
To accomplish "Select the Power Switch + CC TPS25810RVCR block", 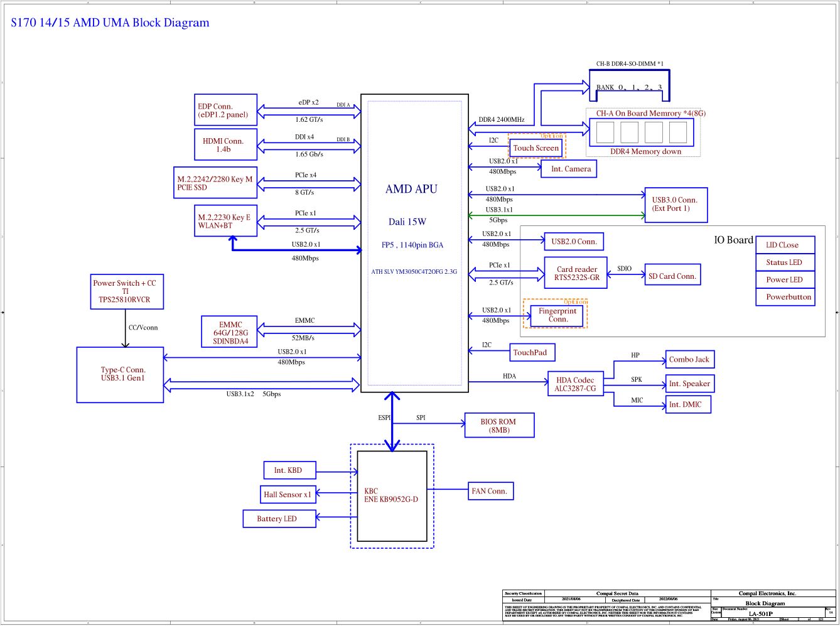I will (x=127, y=291).
